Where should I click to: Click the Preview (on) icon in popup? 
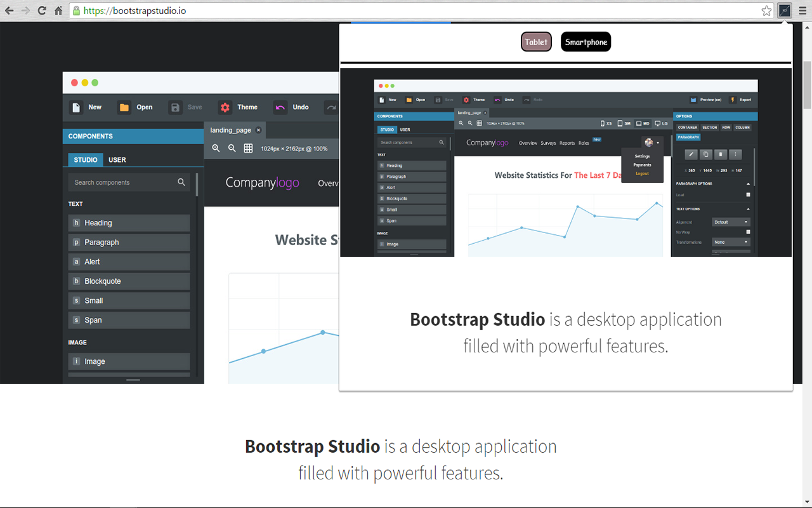coord(693,100)
